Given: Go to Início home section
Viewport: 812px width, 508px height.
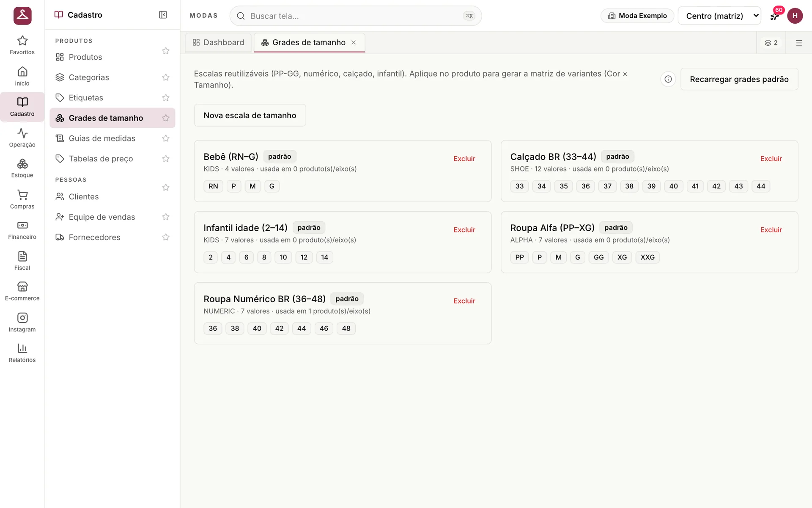Looking at the screenshot, I should pyautogui.click(x=22, y=76).
